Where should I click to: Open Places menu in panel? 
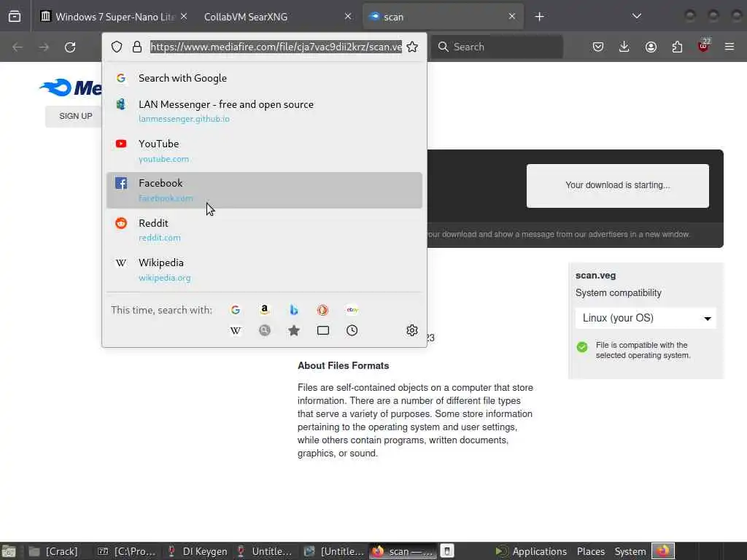click(x=591, y=551)
